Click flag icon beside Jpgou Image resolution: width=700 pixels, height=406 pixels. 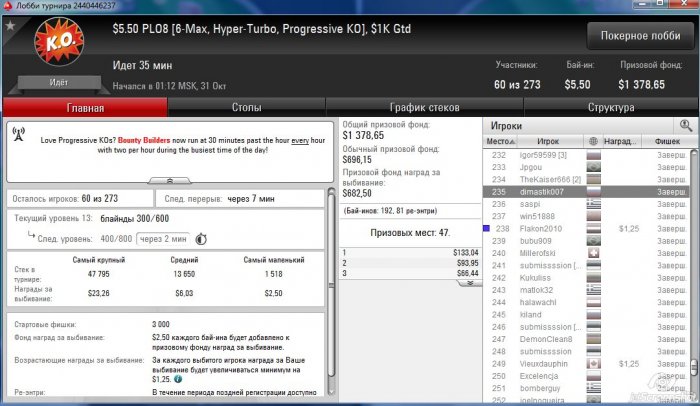point(593,167)
